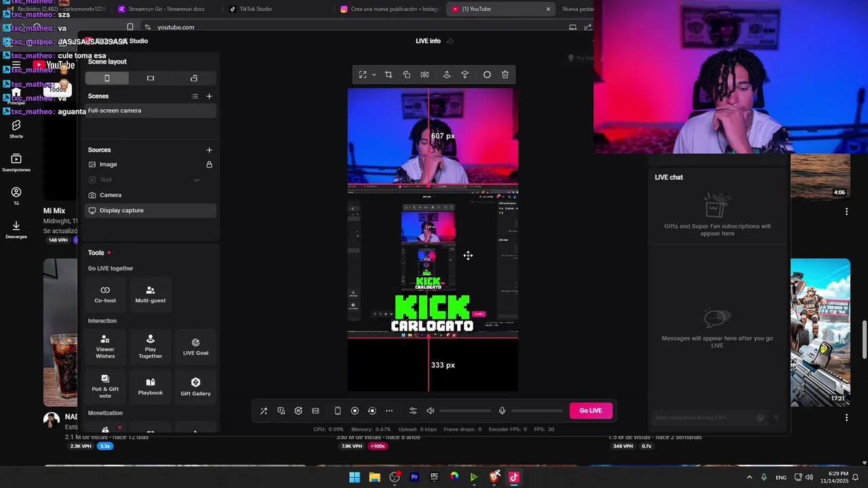Switch to Instagram new post browser tab
The width and height of the screenshot is (868, 488).
point(390,9)
